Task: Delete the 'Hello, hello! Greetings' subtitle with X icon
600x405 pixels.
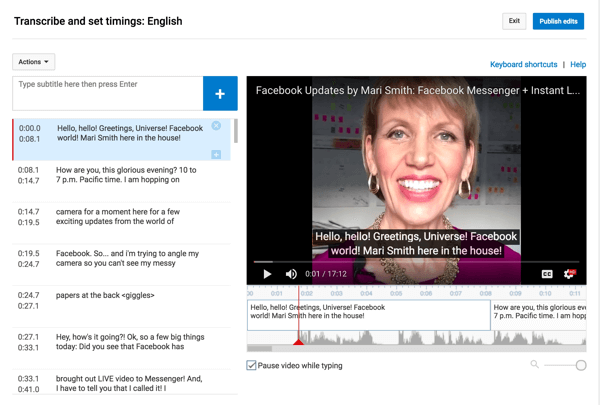Action: [x=216, y=126]
